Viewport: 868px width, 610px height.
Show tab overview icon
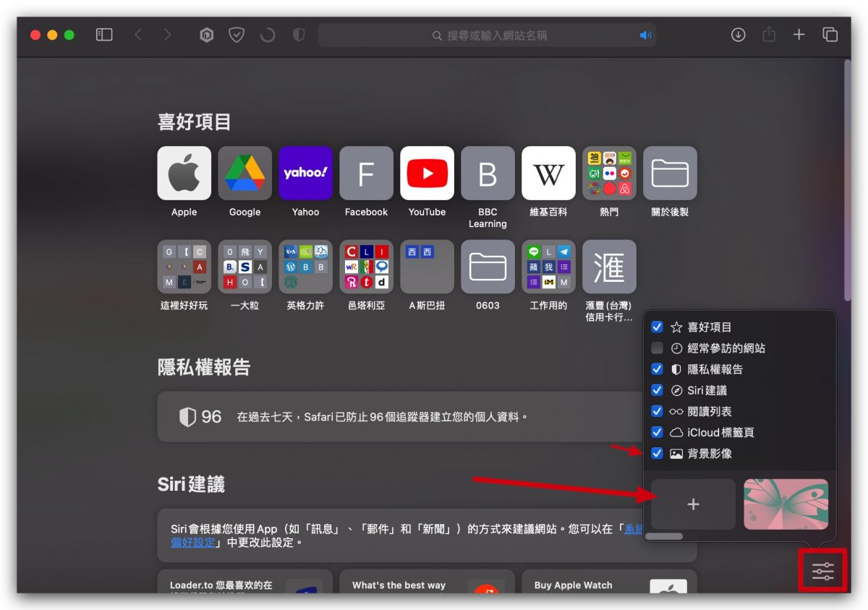(x=830, y=35)
